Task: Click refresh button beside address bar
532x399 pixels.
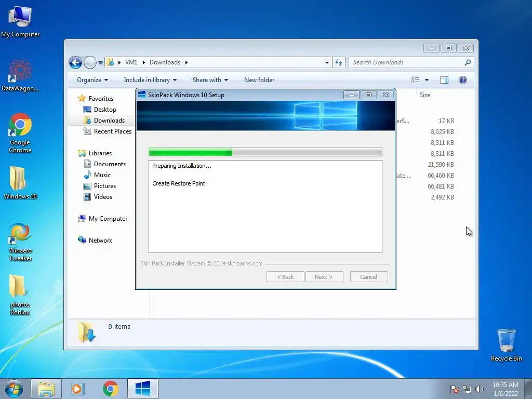Action: (339, 62)
